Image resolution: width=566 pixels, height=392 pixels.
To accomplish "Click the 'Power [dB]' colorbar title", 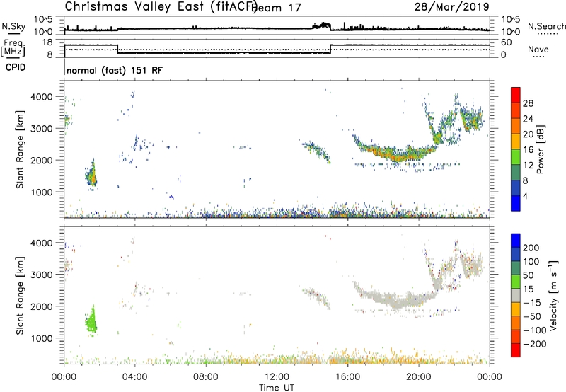I will pos(541,149).
